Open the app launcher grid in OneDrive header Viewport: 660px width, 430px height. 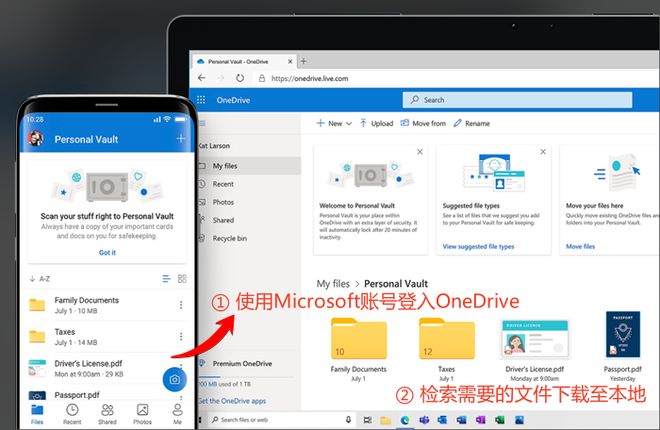(201, 100)
